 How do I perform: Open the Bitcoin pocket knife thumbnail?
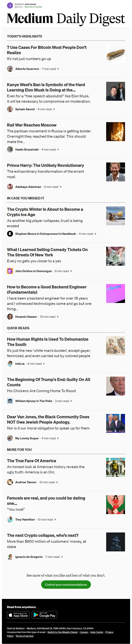coord(116,54)
